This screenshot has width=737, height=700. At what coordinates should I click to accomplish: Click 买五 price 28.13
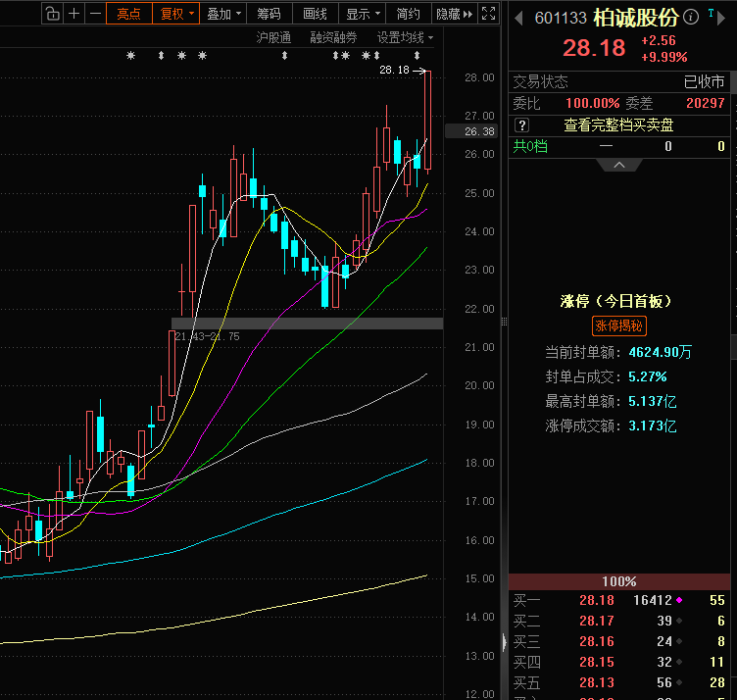click(x=597, y=682)
